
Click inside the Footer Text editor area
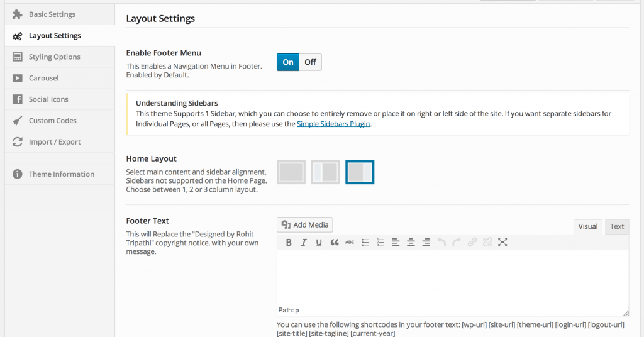click(453, 278)
